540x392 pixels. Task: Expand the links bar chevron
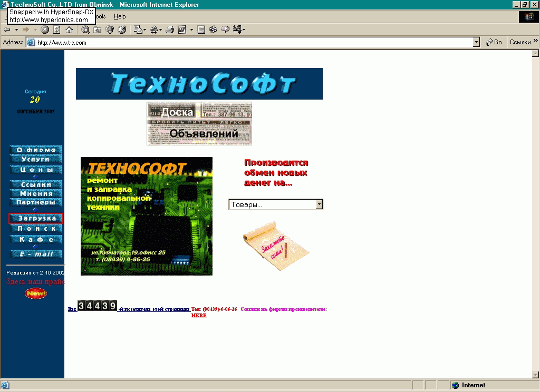click(536, 40)
